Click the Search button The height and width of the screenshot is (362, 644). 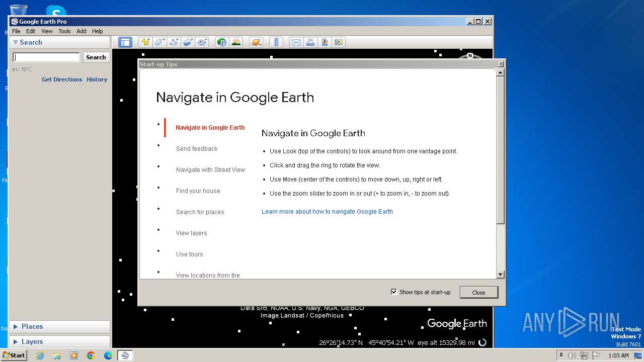click(x=96, y=57)
